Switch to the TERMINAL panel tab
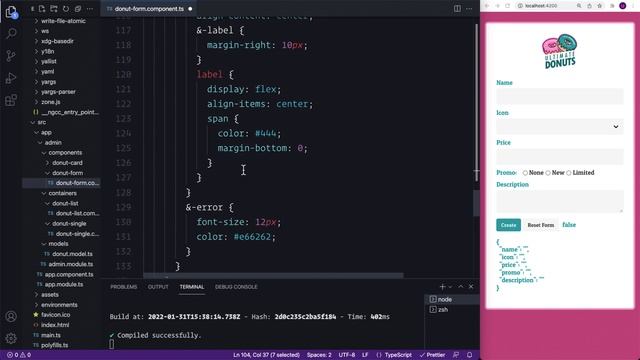Image resolution: width=640 pixels, height=360 pixels. tap(192, 287)
